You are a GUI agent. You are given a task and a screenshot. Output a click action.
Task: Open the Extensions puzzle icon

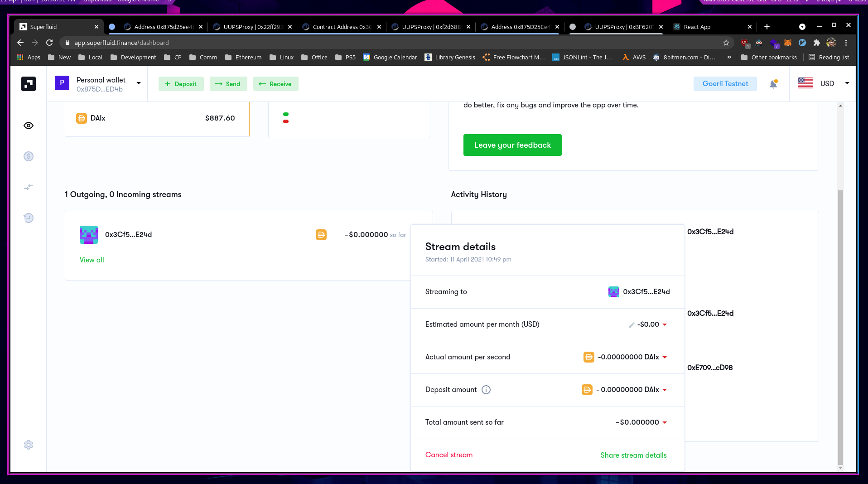[x=817, y=43]
